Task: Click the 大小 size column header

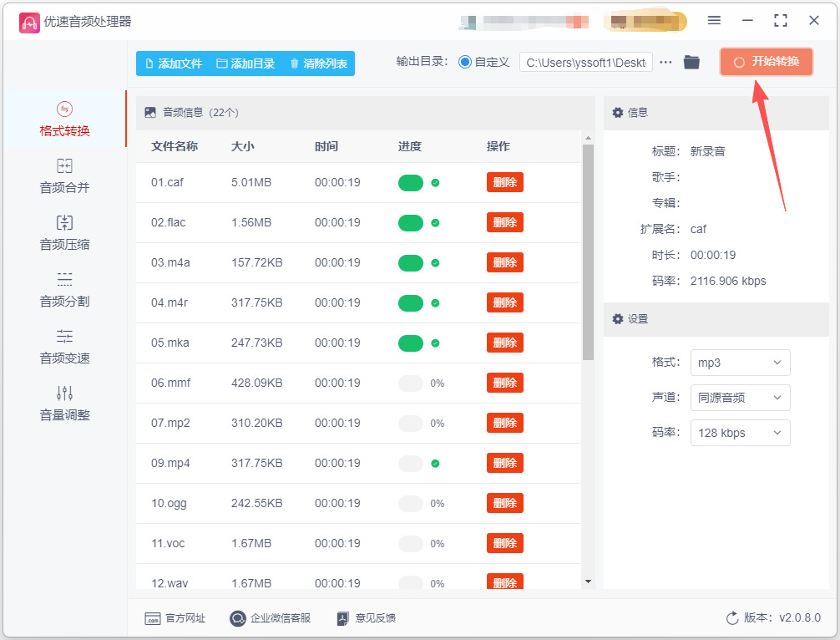Action: 243,146
